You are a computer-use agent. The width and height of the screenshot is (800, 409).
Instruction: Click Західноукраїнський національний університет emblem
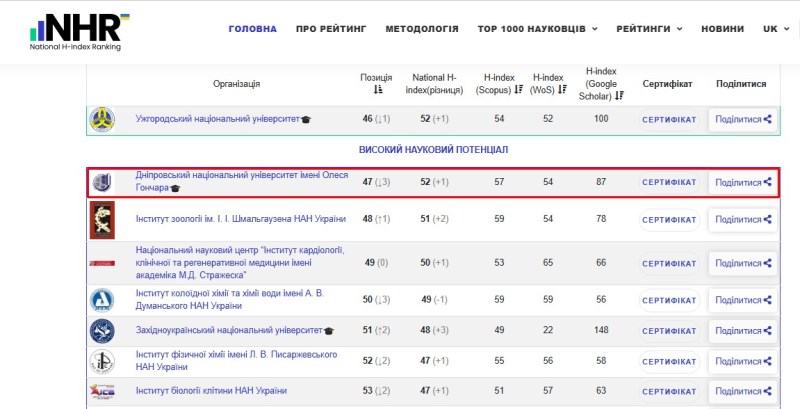tap(102, 330)
